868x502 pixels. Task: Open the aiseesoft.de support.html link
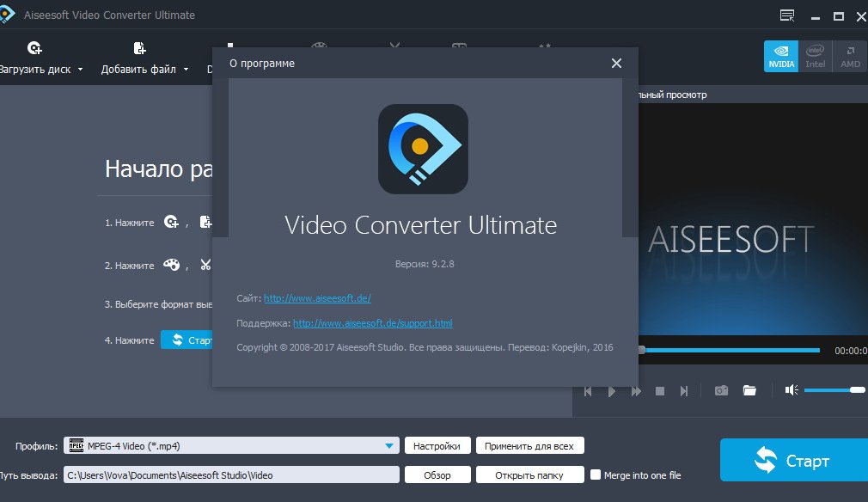pos(373,323)
